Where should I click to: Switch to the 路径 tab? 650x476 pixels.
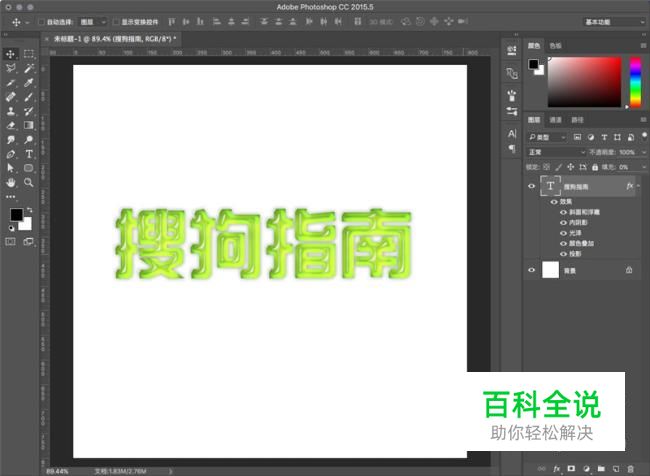tap(577, 120)
